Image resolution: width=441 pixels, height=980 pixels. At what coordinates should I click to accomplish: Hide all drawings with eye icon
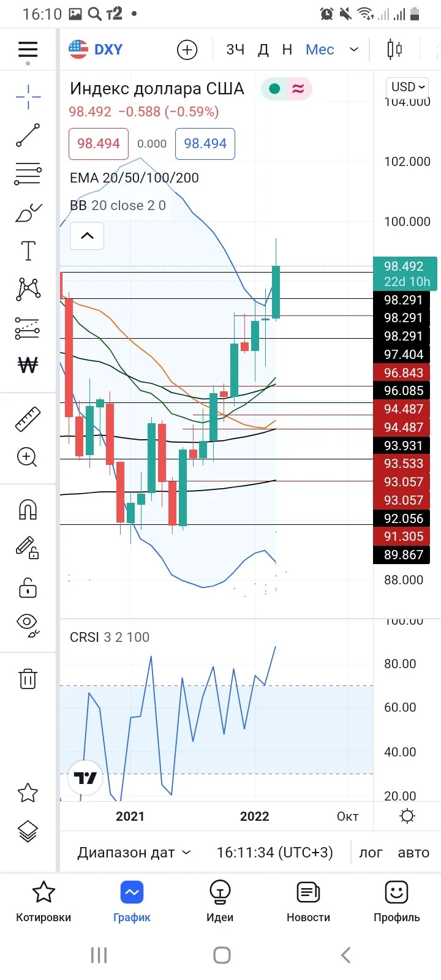click(28, 625)
